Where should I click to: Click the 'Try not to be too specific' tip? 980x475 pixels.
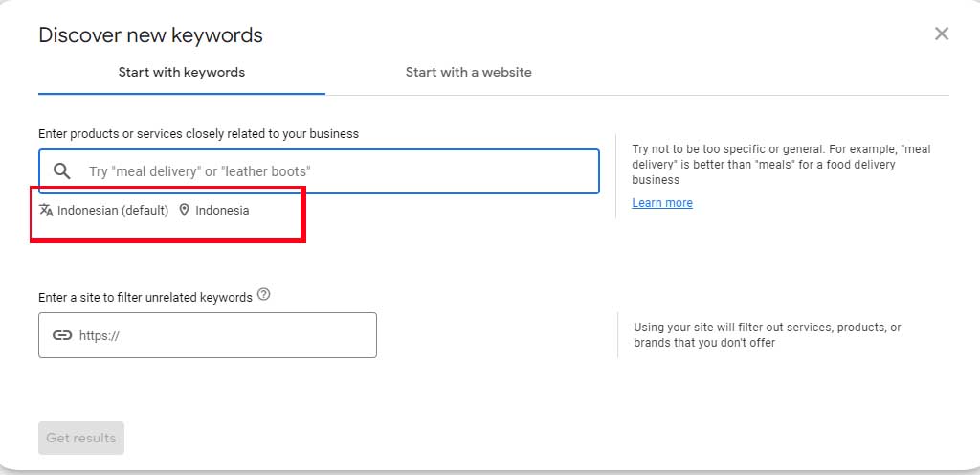tap(781, 165)
